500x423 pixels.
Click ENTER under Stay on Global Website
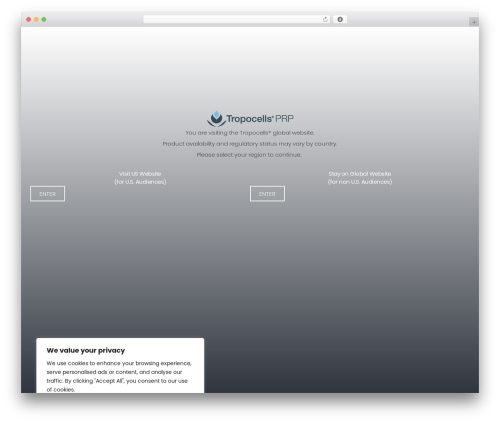[267, 194]
